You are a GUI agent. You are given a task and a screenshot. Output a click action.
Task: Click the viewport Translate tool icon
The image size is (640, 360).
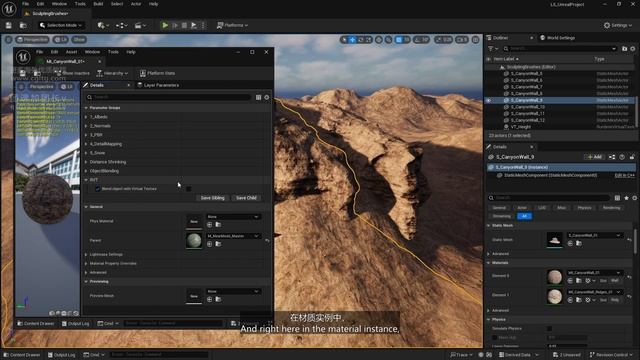pos(353,40)
